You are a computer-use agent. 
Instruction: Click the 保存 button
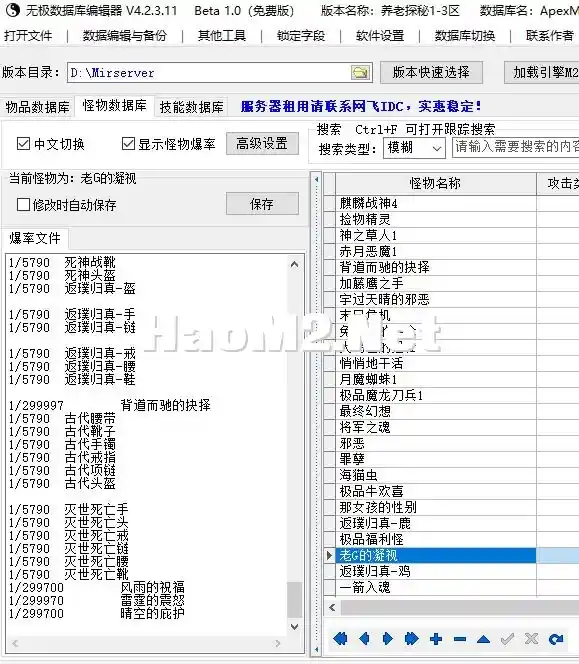[x=262, y=204]
